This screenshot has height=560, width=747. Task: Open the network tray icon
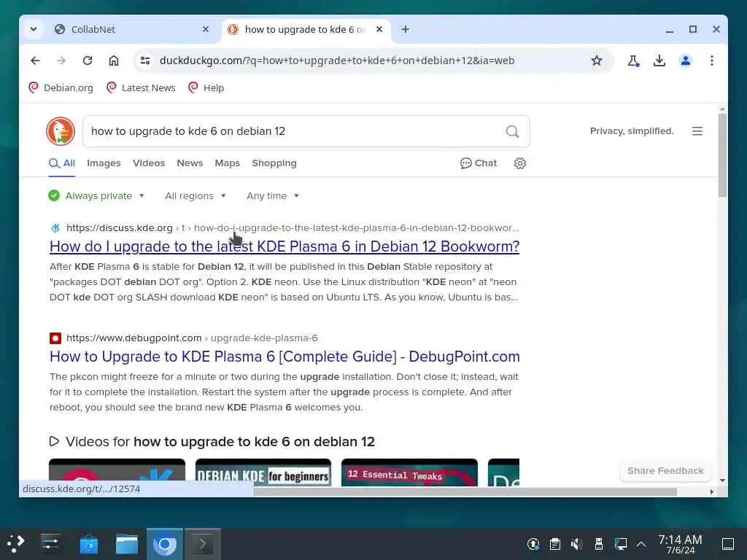(620, 544)
